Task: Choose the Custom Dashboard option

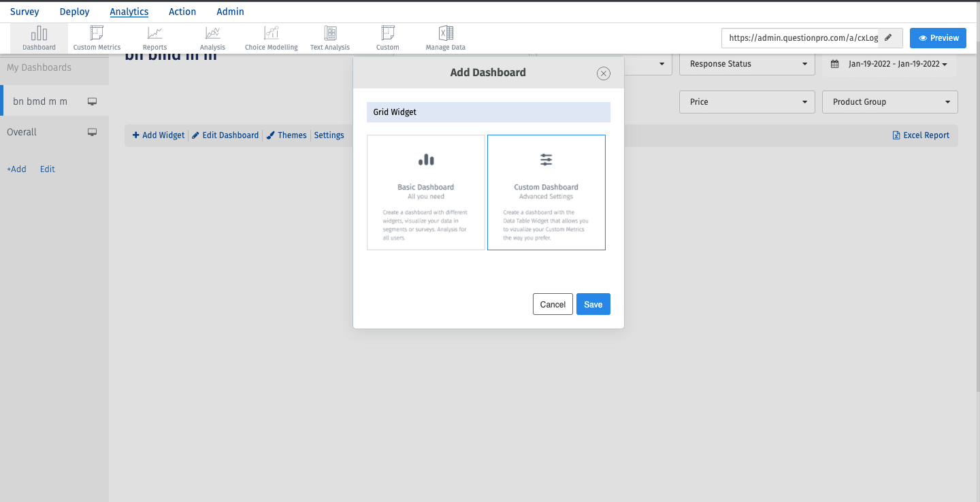Action: [546, 193]
